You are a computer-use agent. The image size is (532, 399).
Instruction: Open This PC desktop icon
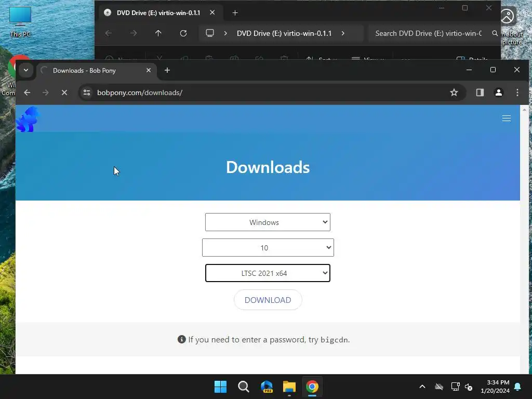pos(20,22)
